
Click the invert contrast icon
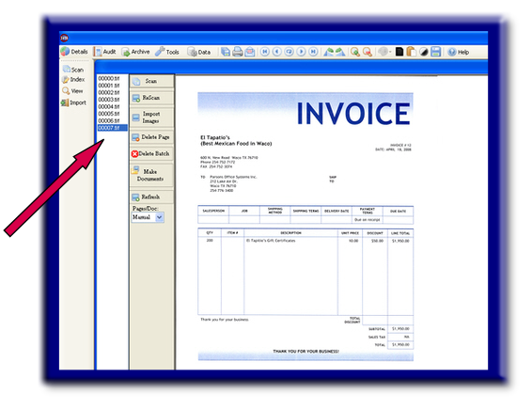point(424,52)
